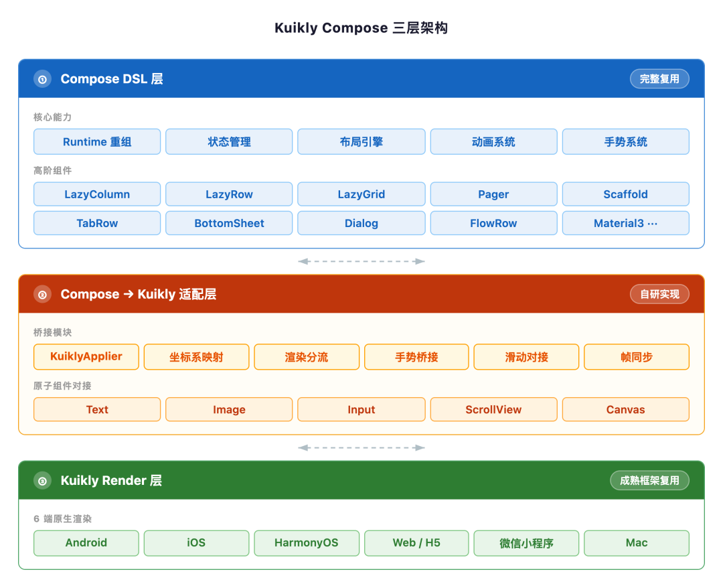Image resolution: width=723 pixels, height=588 pixels.
Task: Click the 桥接模块 section label
Action: coord(53,333)
